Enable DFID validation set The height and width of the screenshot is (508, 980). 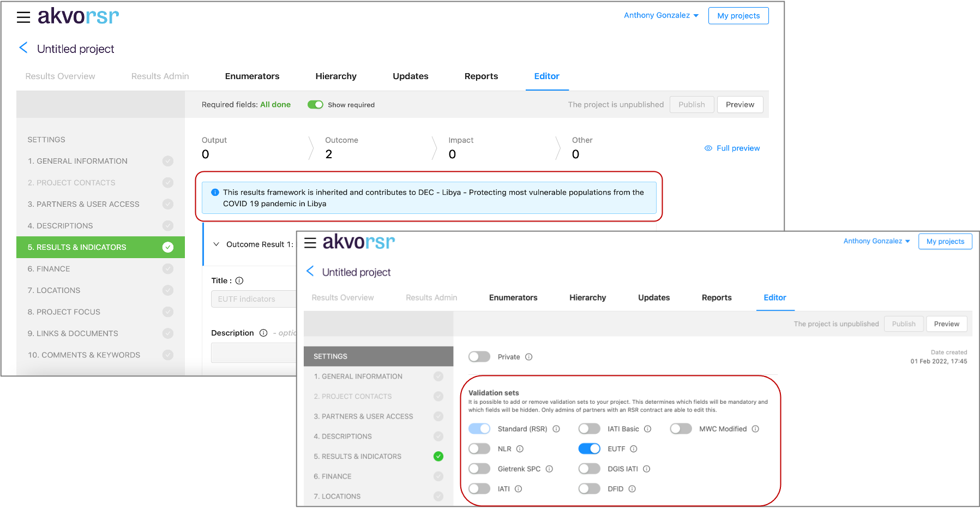click(590, 489)
